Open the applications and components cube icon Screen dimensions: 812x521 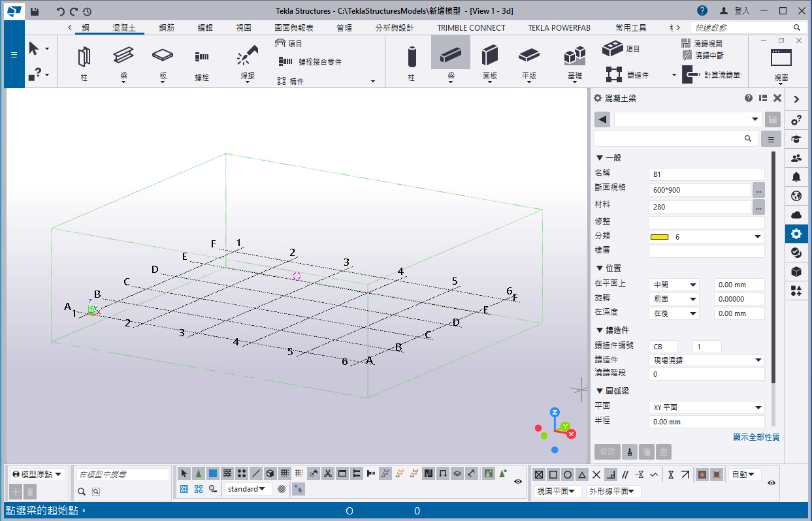[x=796, y=272]
